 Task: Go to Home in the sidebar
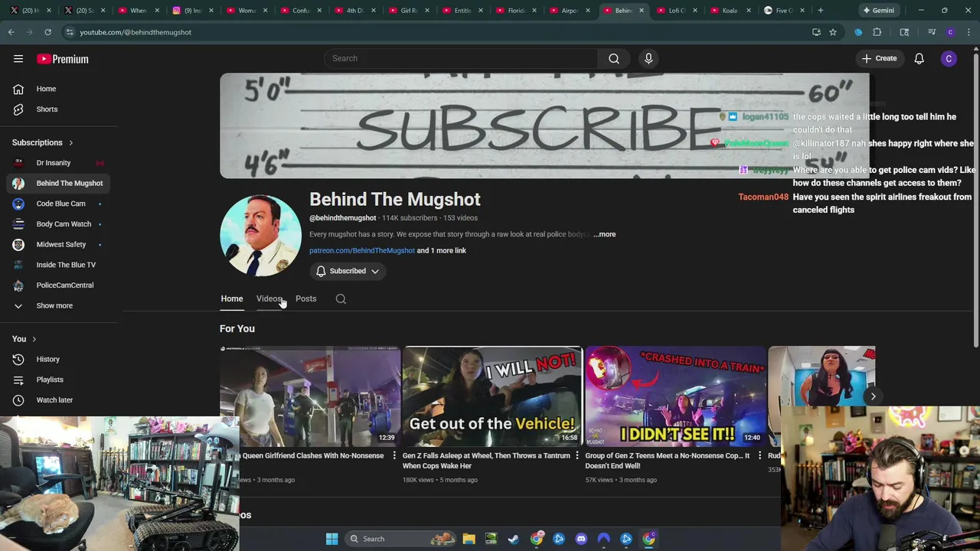pyautogui.click(x=58, y=89)
